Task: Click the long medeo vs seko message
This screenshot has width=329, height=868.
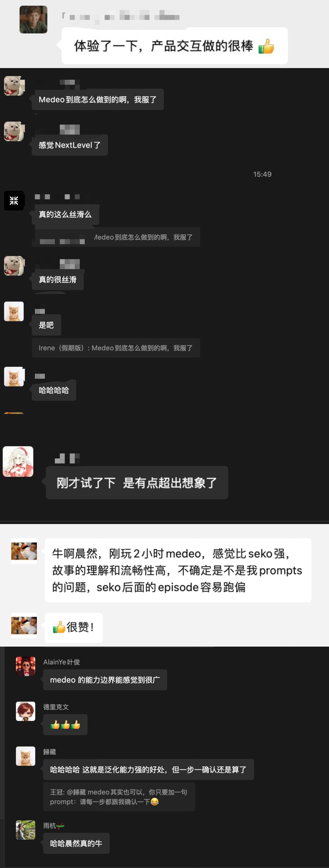Action: click(178, 570)
